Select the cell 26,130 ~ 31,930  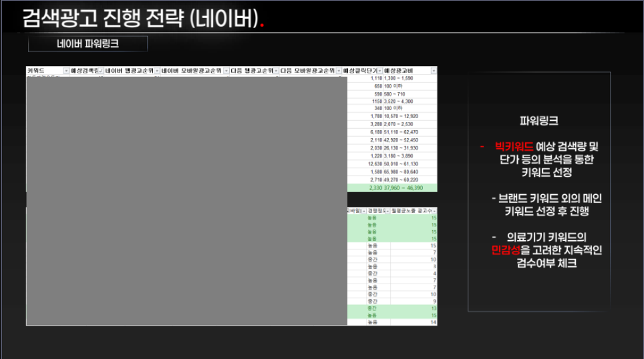coord(401,148)
